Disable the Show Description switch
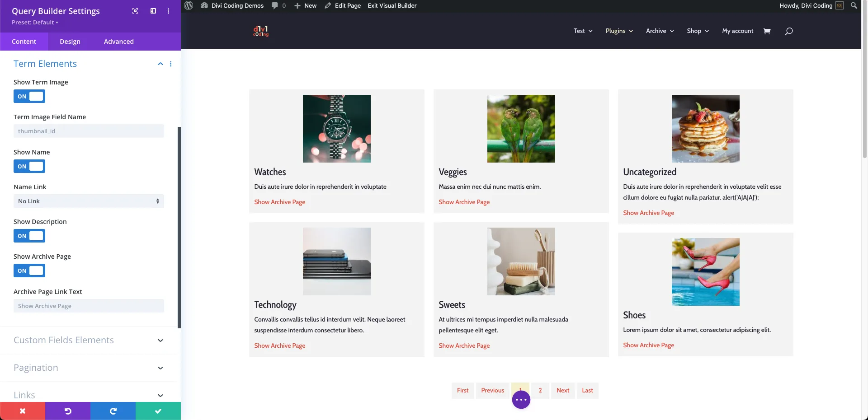868x420 pixels. pyautogui.click(x=29, y=236)
